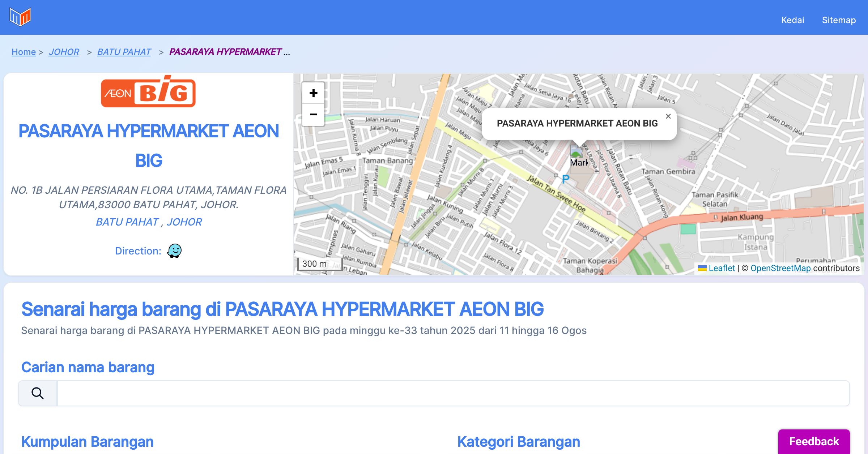
Task: Click the AEON BIG logo image
Action: coord(148,92)
